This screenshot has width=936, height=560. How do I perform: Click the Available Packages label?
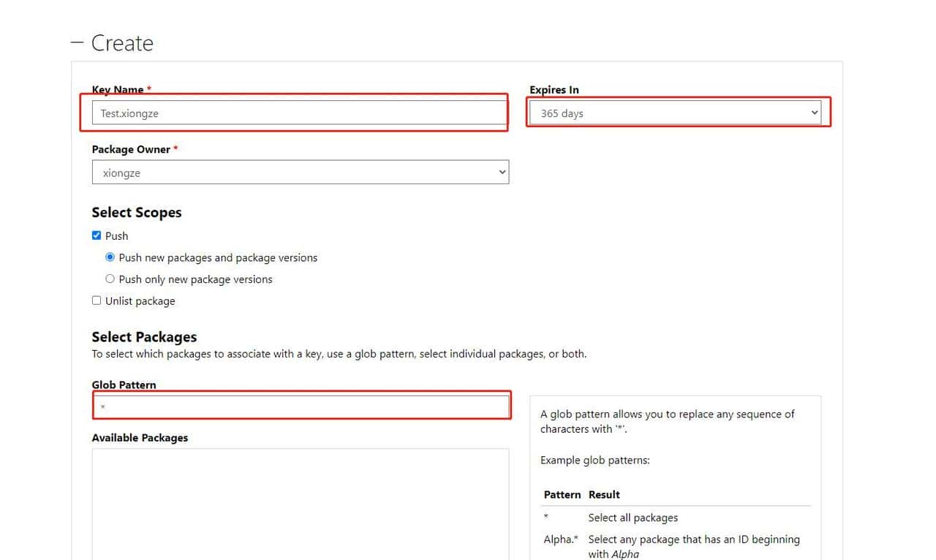click(140, 438)
